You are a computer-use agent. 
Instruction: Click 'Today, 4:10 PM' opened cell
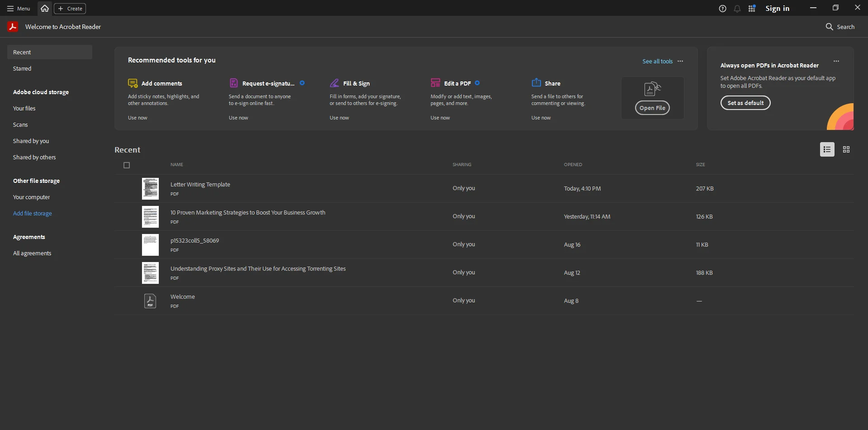[x=582, y=189]
